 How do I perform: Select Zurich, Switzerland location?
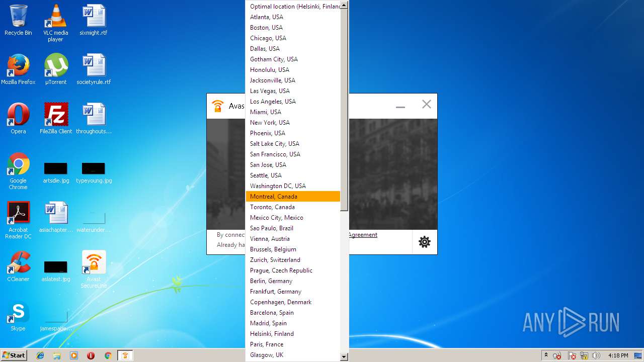[x=293, y=260]
